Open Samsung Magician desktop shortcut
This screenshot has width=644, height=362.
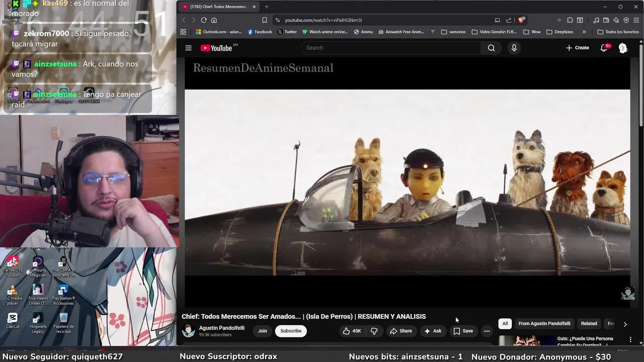pos(38,267)
